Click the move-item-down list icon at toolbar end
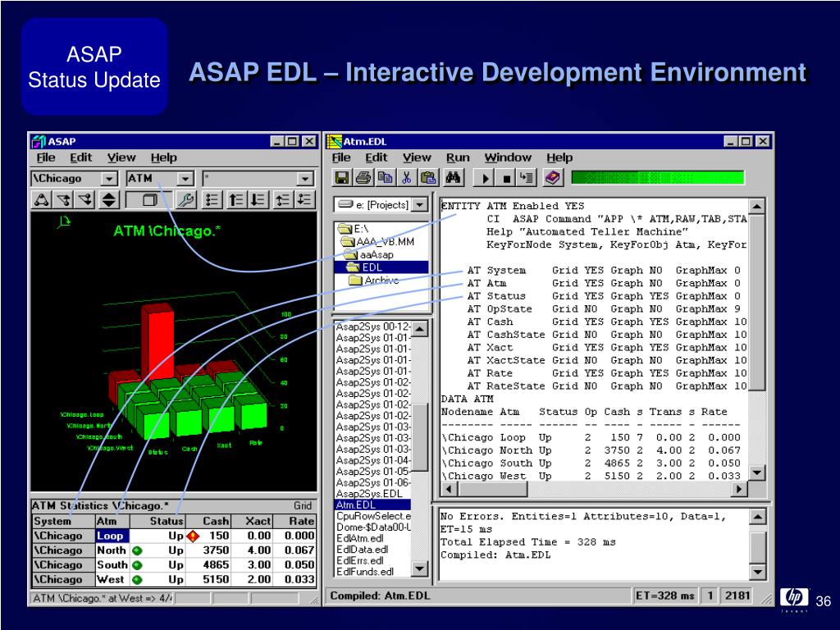840x630 pixels. 304,200
